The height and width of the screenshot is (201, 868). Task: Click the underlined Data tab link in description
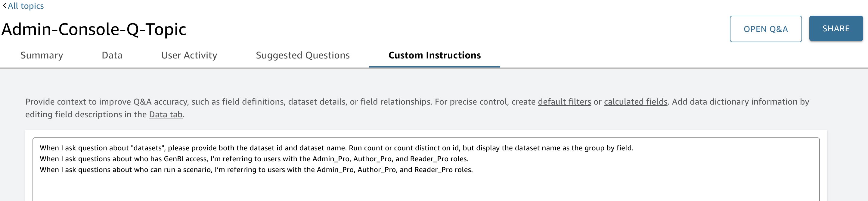(166, 115)
